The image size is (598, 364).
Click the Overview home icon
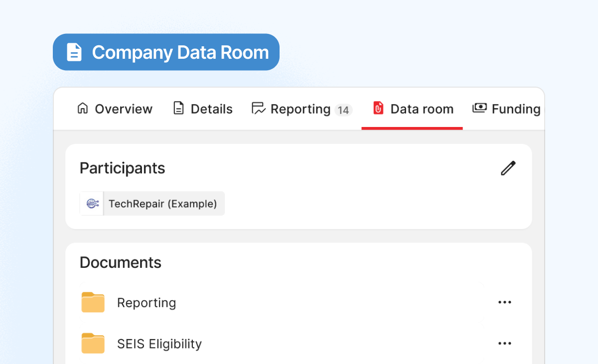click(x=83, y=109)
